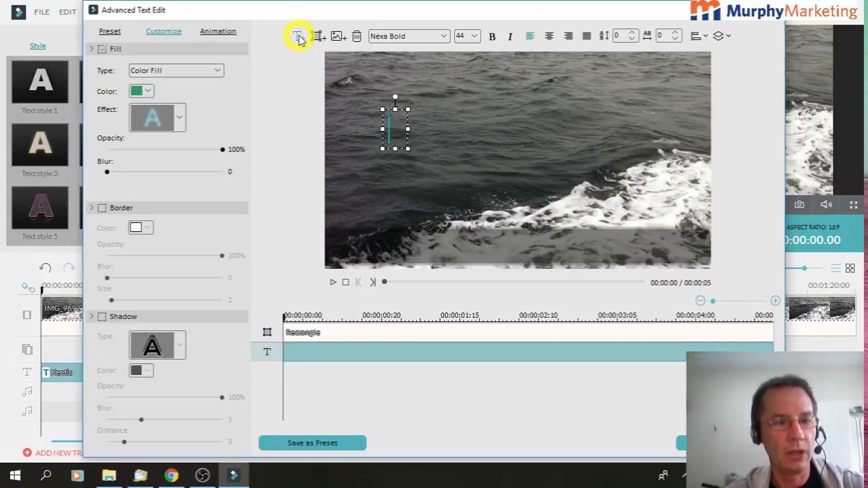868x488 pixels.
Task: Click the first music track icon
Action: pos(27,392)
